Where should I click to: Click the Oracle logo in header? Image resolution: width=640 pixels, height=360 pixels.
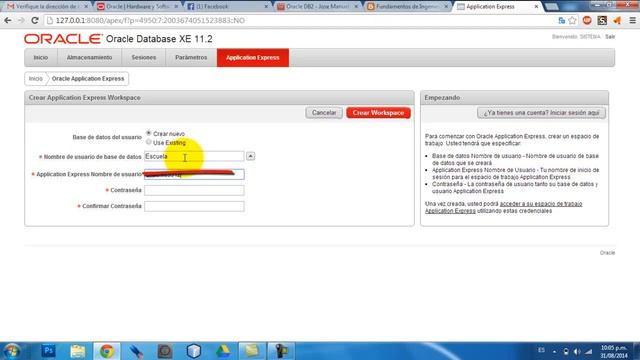[63, 39]
